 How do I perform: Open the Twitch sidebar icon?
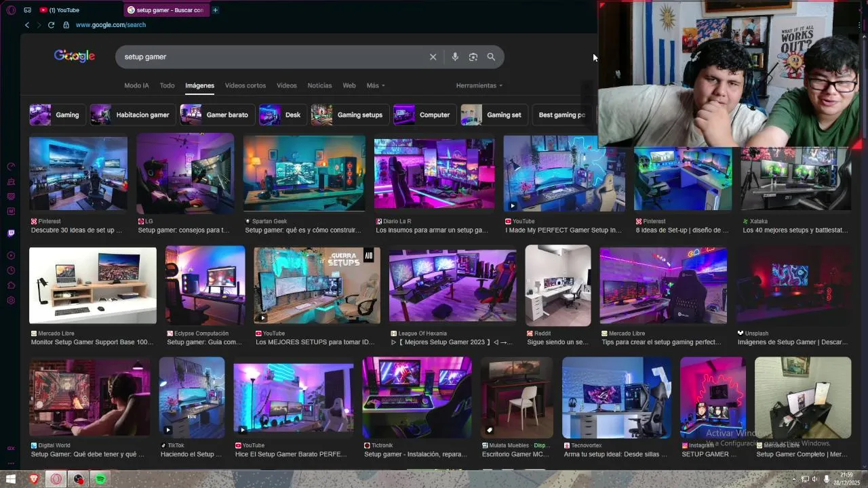coord(11,233)
